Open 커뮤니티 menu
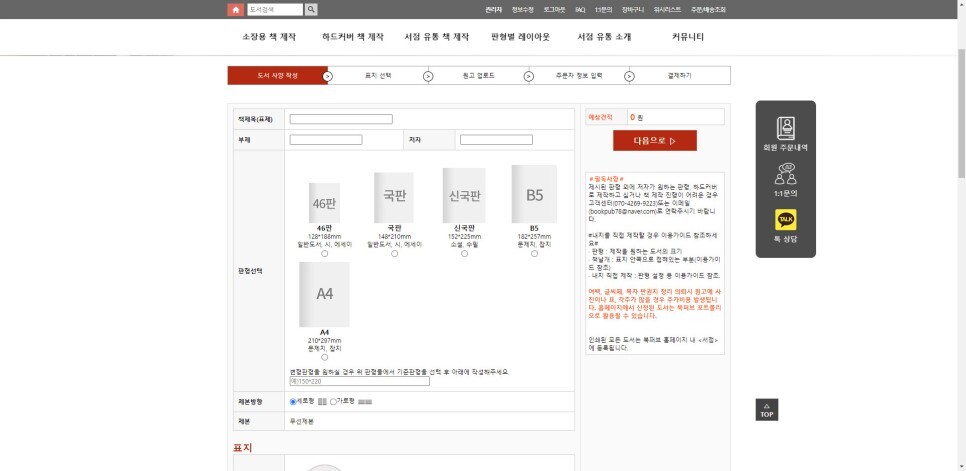966x471 pixels. coord(688,37)
